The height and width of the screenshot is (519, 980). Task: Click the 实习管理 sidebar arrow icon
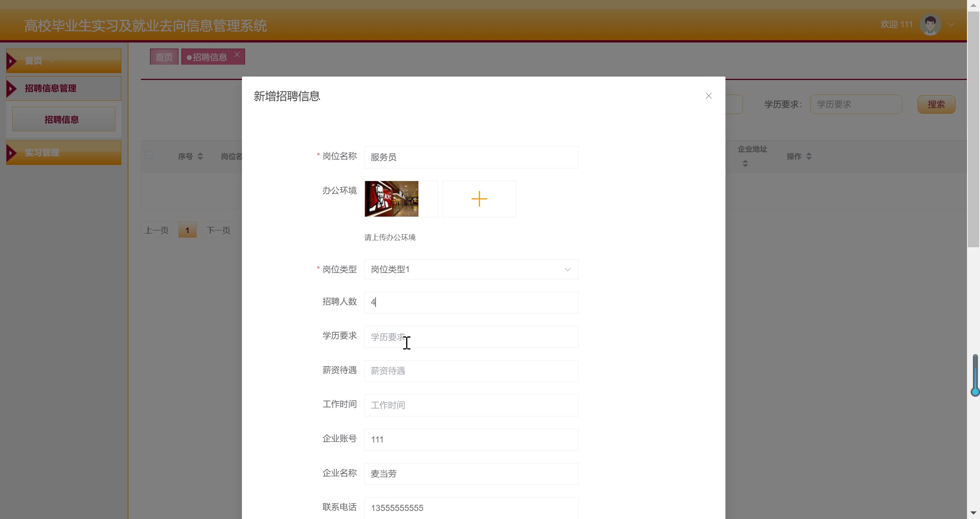click(x=12, y=153)
